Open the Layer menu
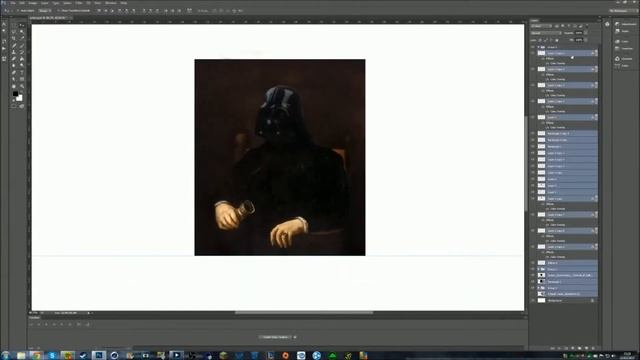 [x=44, y=3]
